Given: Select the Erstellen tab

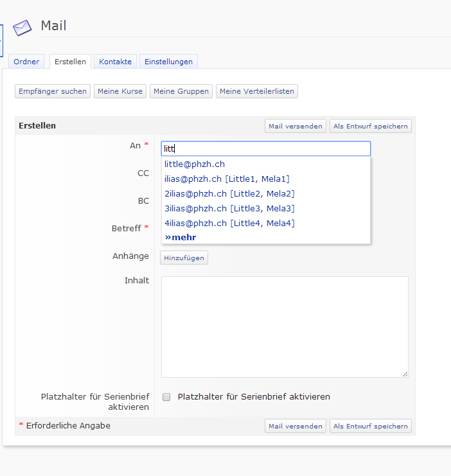Looking at the screenshot, I should pyautogui.click(x=70, y=62).
